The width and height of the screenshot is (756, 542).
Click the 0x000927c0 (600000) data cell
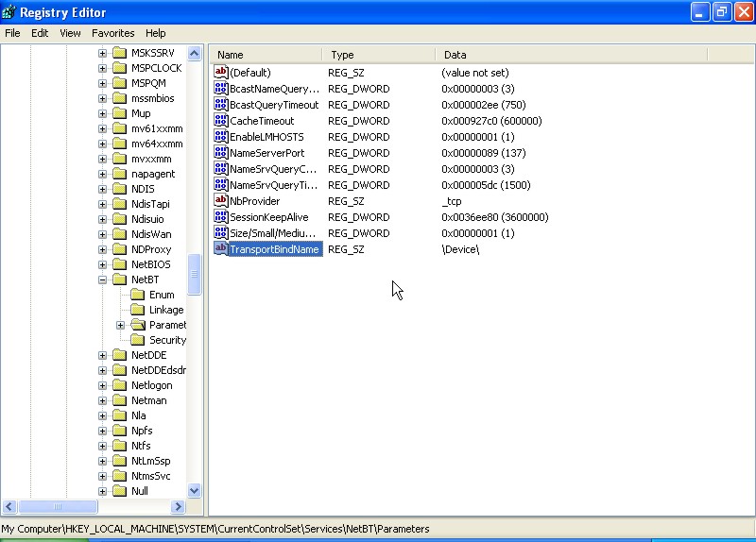[491, 121]
